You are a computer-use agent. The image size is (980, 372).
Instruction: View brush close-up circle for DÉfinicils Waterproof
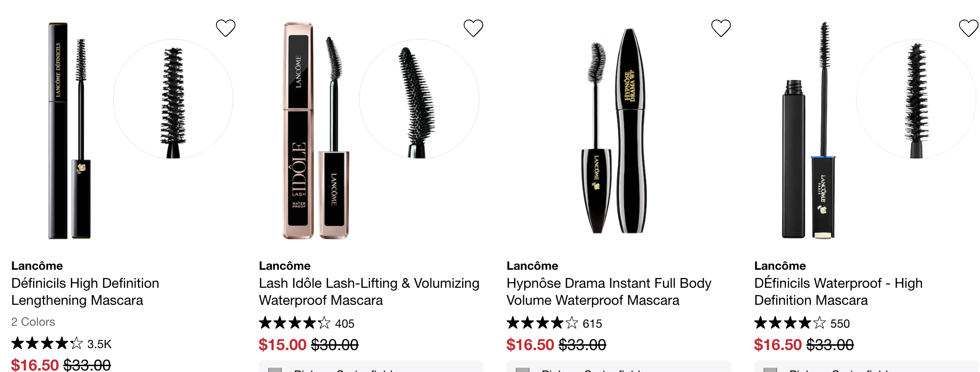917,99
